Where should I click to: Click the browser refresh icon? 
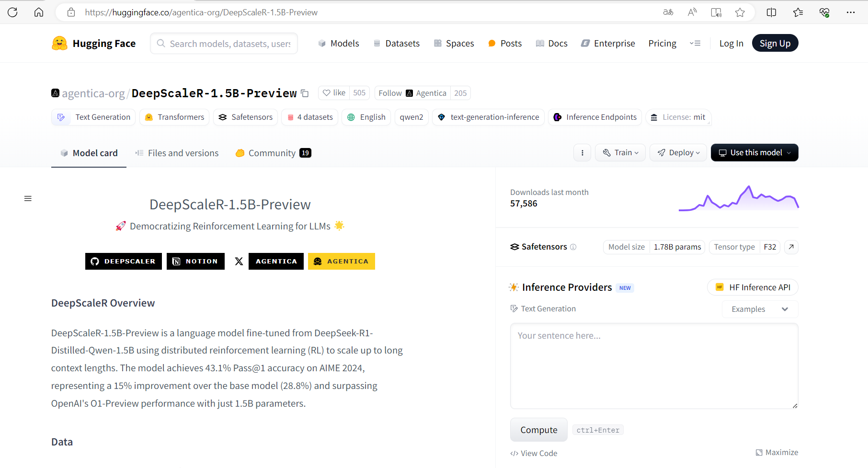point(12,12)
